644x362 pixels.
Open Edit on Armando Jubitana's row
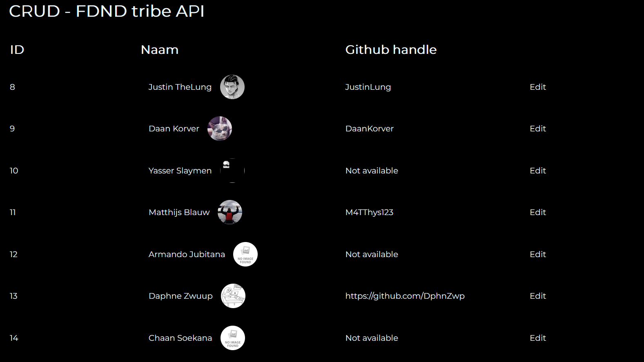coord(537,254)
